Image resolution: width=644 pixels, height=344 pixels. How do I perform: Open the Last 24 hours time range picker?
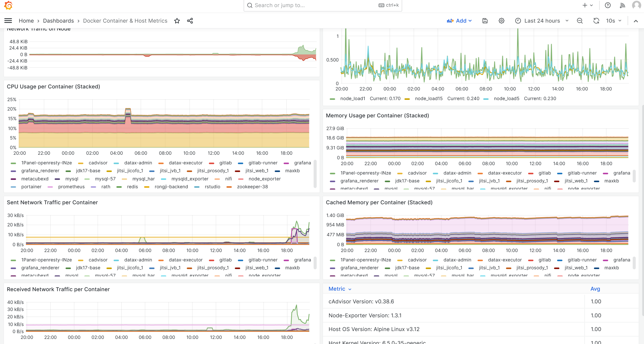point(542,21)
